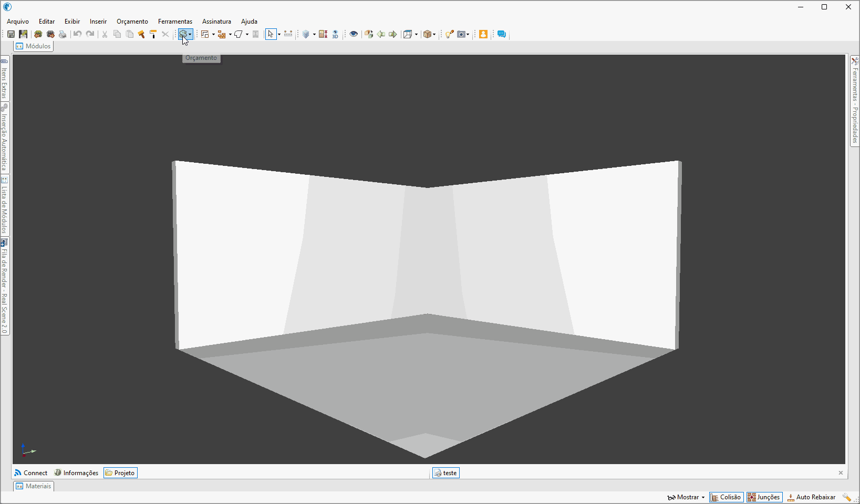Expand dropdown next to wireframe cube icon
Screen dimensions: 860x504
click(x=416, y=35)
